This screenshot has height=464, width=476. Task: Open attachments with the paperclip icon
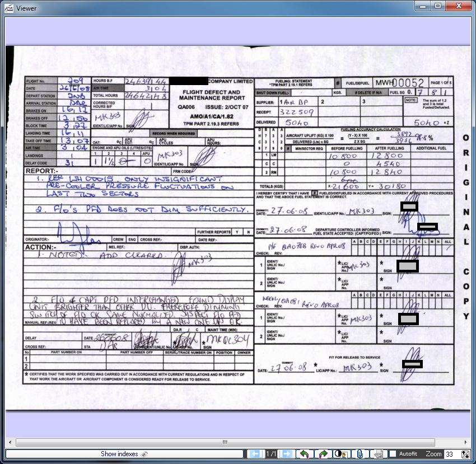tap(360, 454)
